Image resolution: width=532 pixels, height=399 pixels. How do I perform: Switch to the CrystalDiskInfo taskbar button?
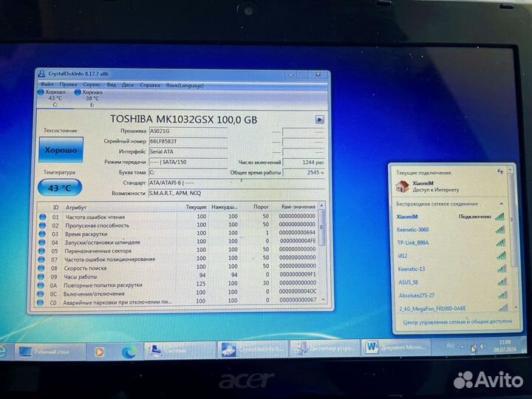tap(252, 349)
